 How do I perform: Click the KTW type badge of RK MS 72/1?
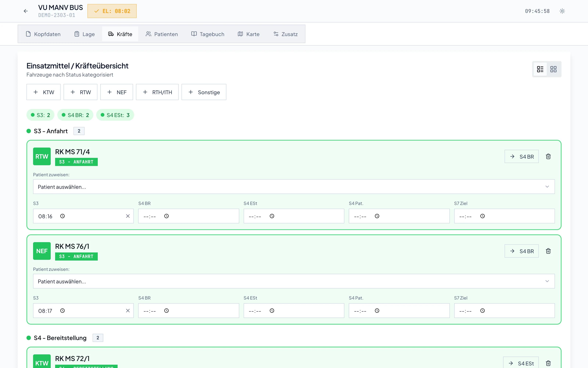coord(42,361)
